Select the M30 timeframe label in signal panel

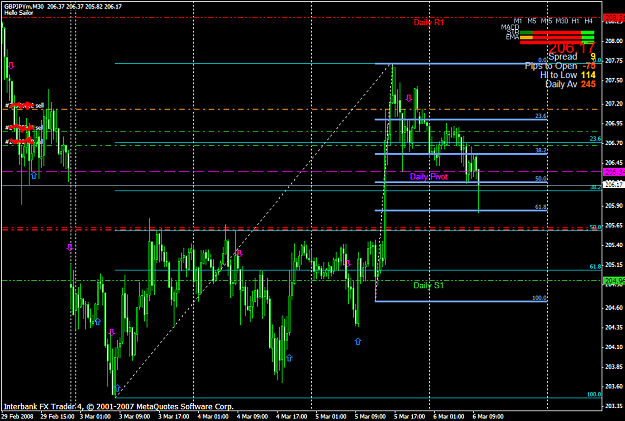[562, 21]
